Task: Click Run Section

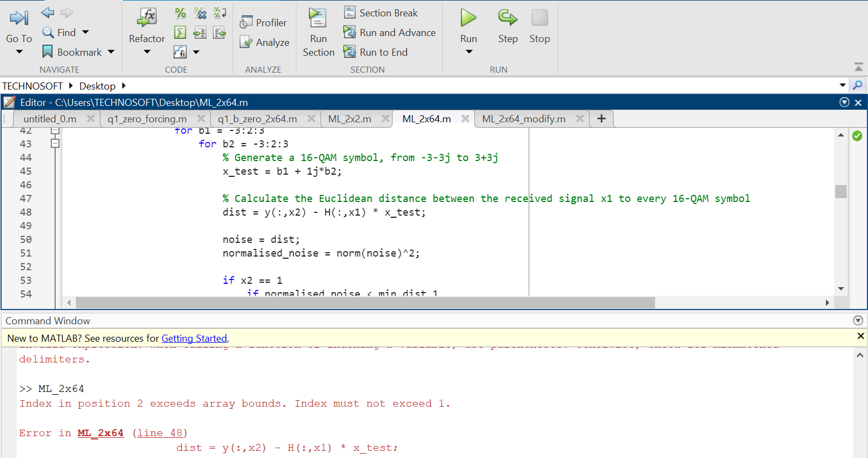Action: (x=318, y=32)
